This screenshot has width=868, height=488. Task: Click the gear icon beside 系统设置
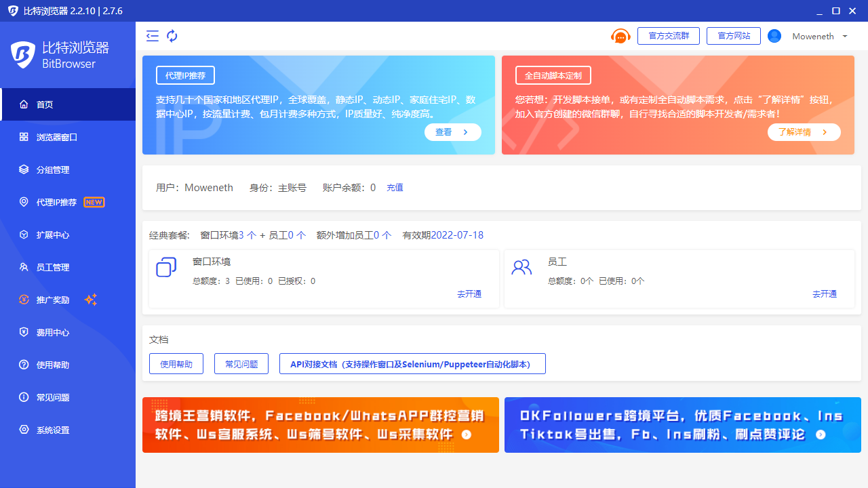24,430
